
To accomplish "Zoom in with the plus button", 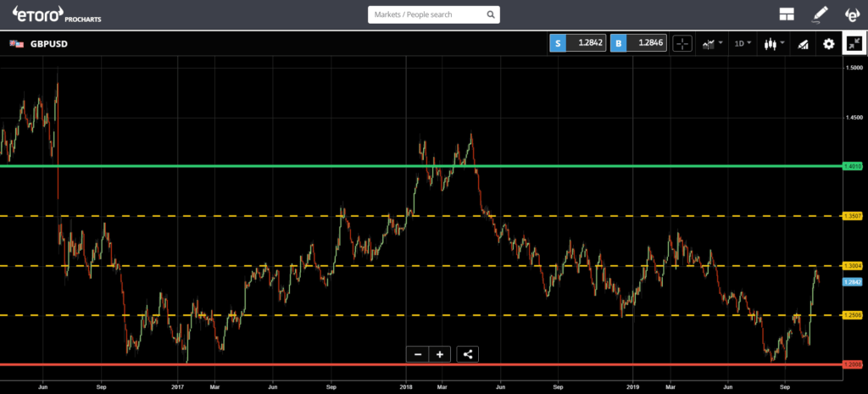I will pyautogui.click(x=439, y=354).
